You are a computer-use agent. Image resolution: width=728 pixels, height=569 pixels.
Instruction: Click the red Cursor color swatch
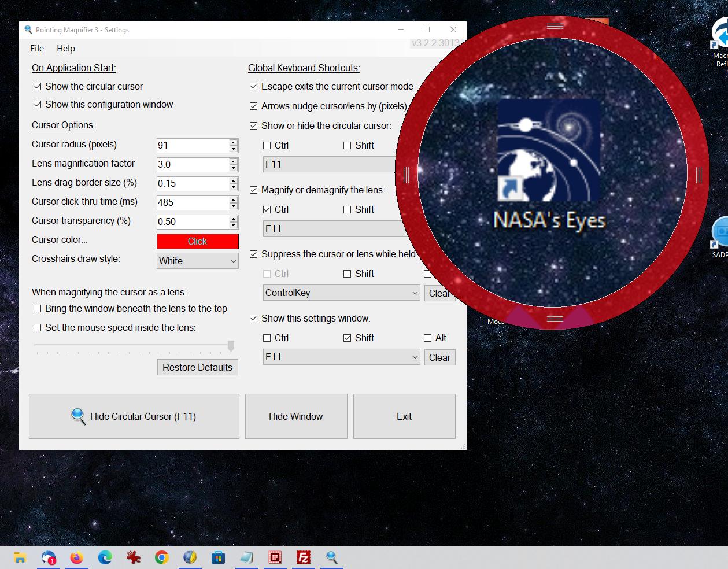[198, 241]
